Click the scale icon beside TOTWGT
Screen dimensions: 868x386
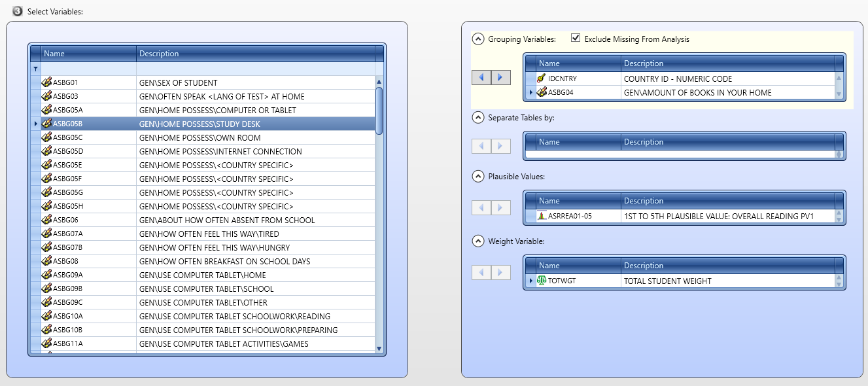(x=542, y=281)
